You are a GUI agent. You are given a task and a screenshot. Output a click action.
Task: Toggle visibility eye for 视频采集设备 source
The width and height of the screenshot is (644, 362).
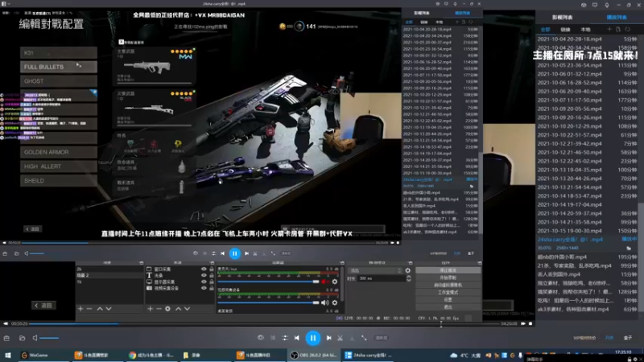click(204, 288)
